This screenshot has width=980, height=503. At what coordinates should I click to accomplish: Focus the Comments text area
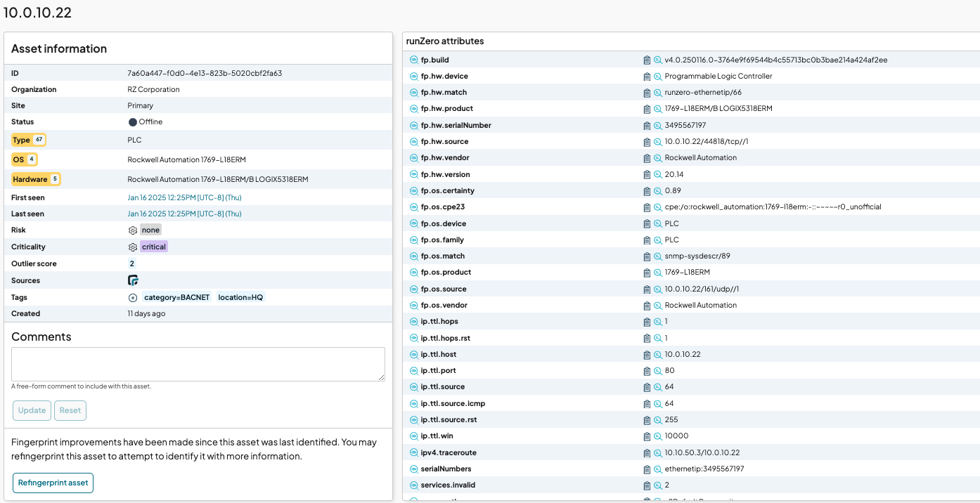198,365
